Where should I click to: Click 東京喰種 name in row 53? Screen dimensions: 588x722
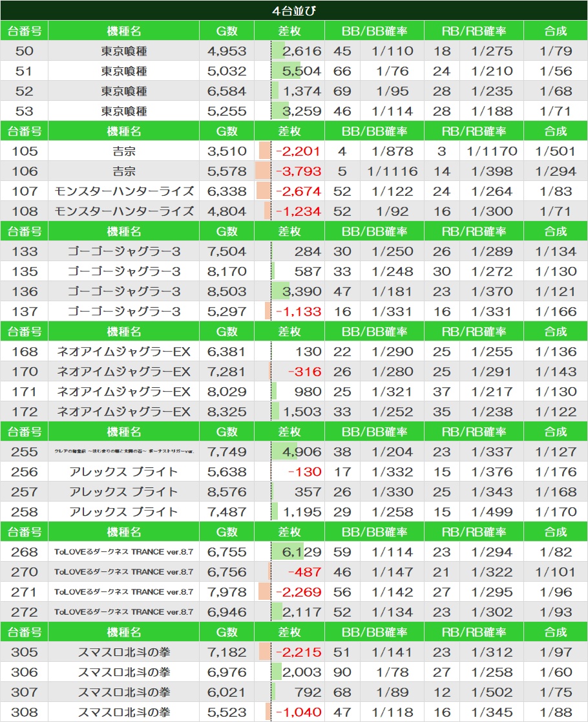click(x=124, y=111)
